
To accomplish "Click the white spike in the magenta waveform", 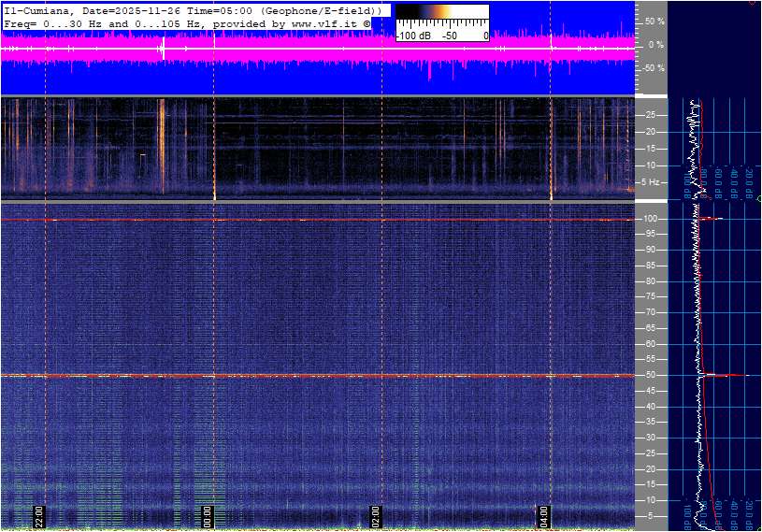I will [163, 47].
